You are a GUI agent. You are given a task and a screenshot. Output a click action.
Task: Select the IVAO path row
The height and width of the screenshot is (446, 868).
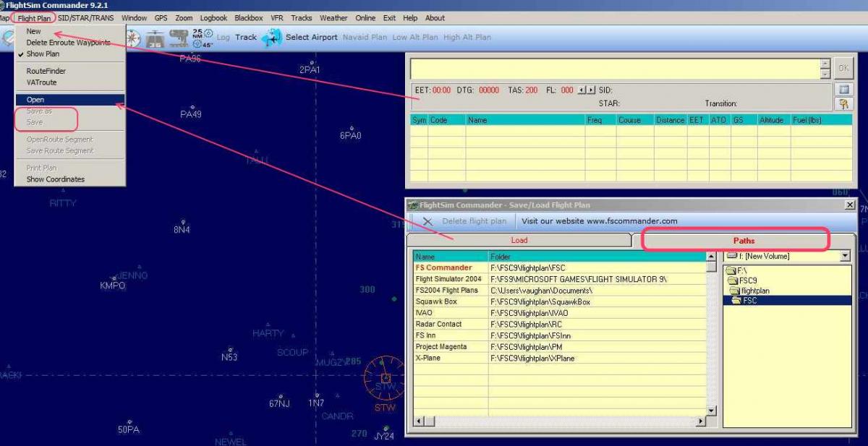tap(558, 313)
